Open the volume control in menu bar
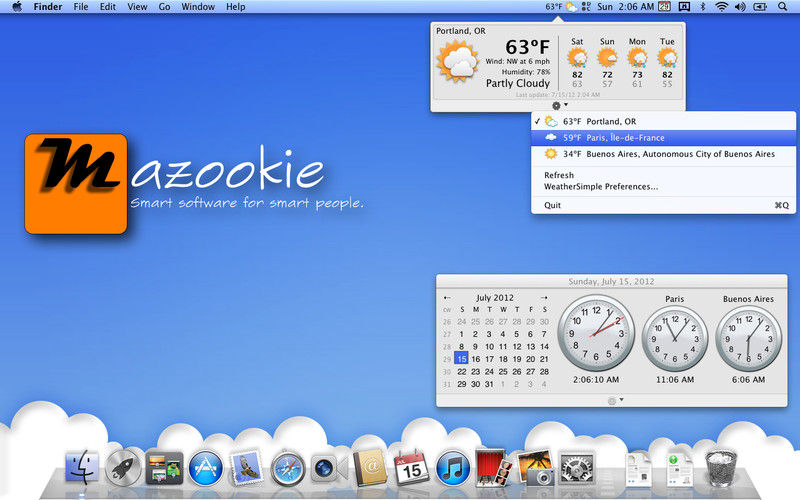 (740, 7)
